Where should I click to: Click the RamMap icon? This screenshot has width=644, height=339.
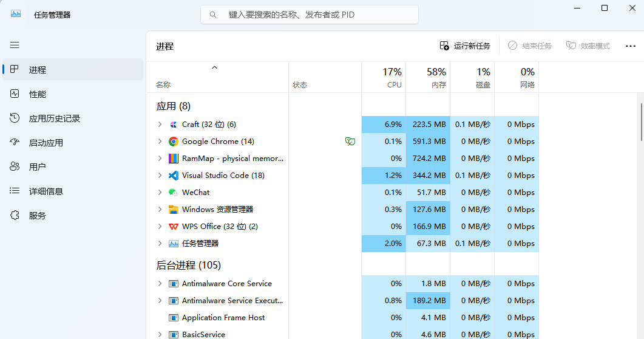[174, 158]
